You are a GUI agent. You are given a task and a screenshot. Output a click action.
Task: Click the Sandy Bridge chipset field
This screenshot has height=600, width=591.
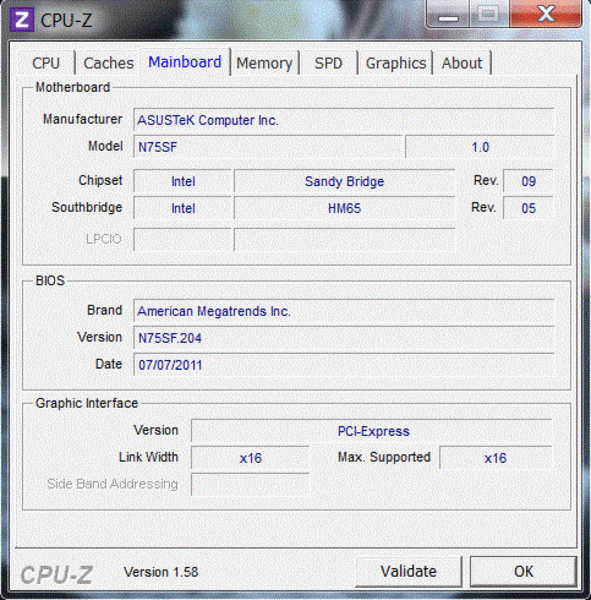[344, 181]
